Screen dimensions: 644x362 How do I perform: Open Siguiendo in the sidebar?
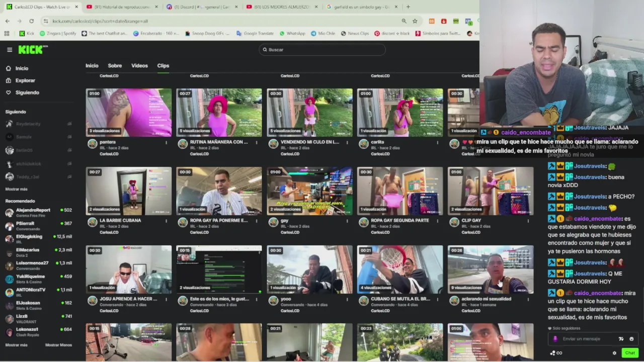point(27,93)
